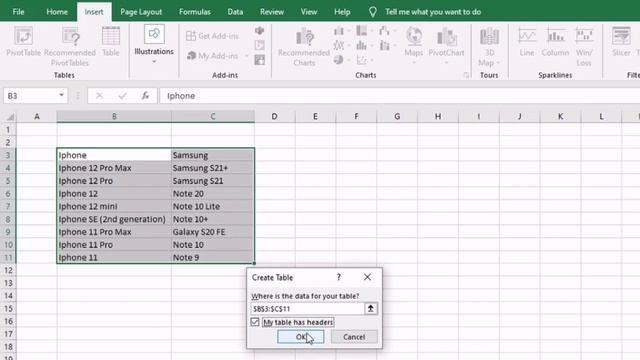Insert a line or area chart
The height and width of the screenshot is (360, 640).
338,45
